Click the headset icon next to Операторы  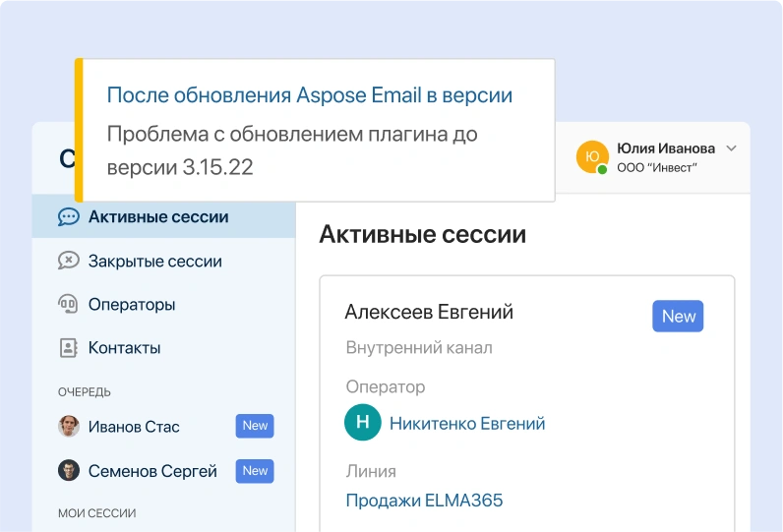tap(68, 304)
